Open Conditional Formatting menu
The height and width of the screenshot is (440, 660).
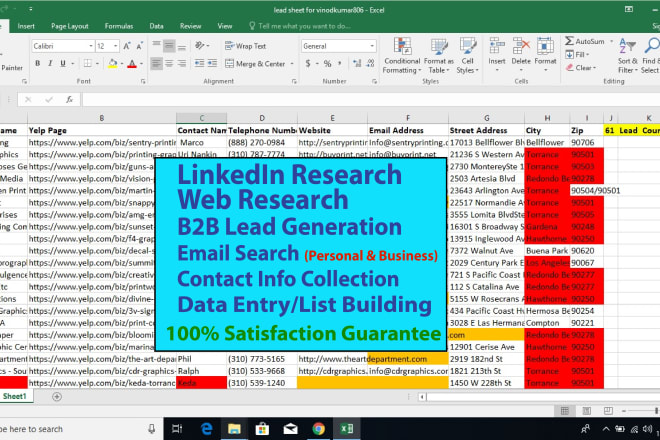(x=402, y=55)
